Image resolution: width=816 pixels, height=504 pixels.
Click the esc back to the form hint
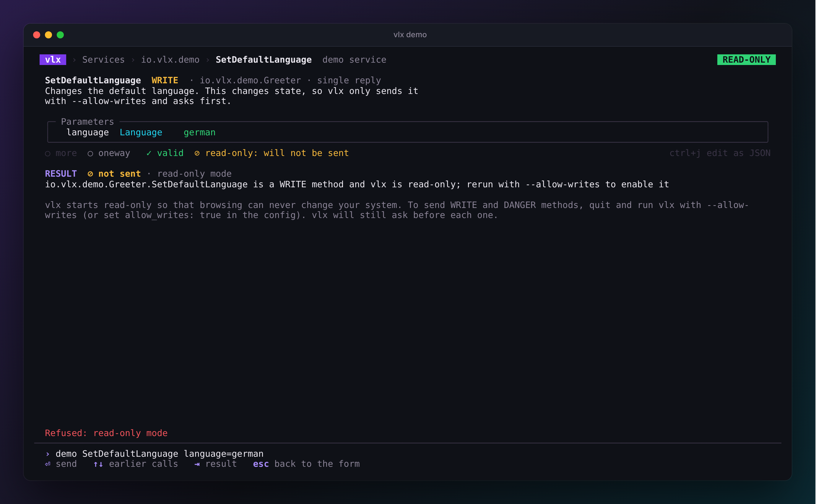306,464
